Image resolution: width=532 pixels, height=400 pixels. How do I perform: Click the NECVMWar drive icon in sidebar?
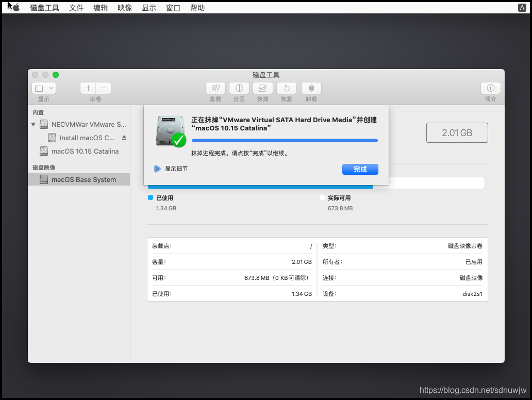click(x=44, y=124)
